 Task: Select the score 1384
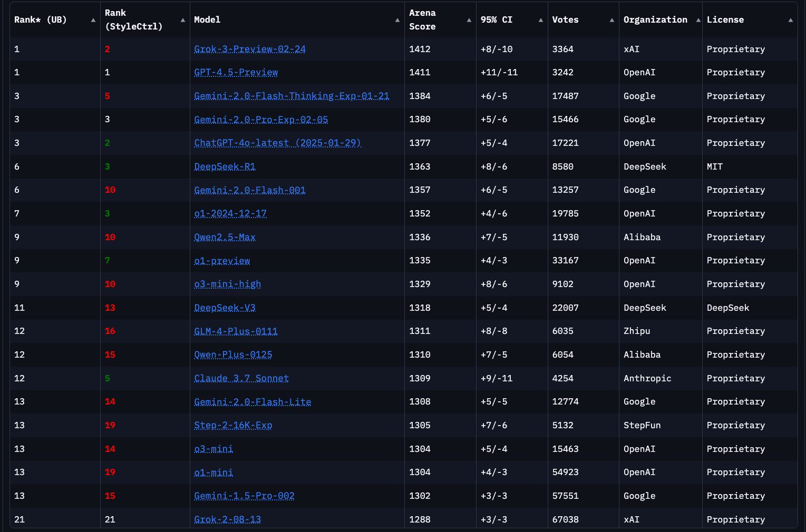point(420,96)
